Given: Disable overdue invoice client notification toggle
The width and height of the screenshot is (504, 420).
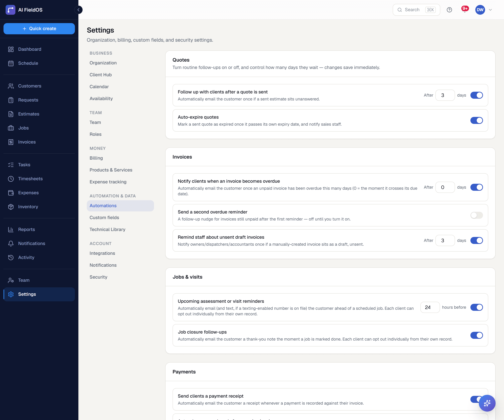Looking at the screenshot, I should tap(476, 187).
